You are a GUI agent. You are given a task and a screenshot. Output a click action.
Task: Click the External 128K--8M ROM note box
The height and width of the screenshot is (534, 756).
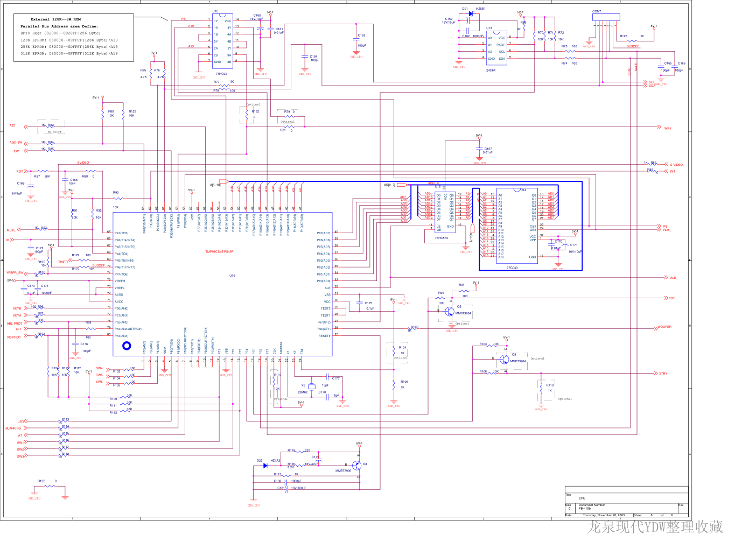(x=73, y=36)
